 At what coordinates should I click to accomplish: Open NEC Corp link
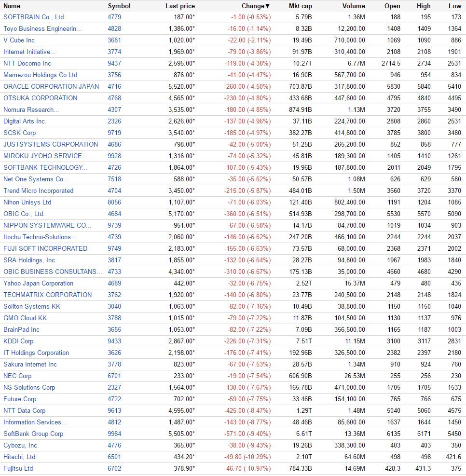[17, 376]
